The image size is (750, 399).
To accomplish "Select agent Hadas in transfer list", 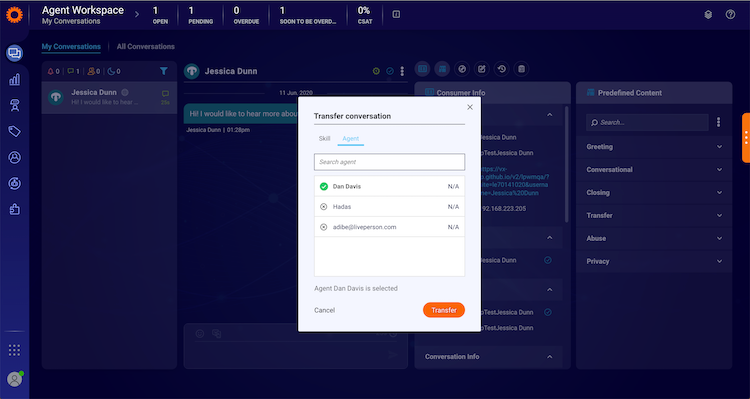I will [x=389, y=207].
